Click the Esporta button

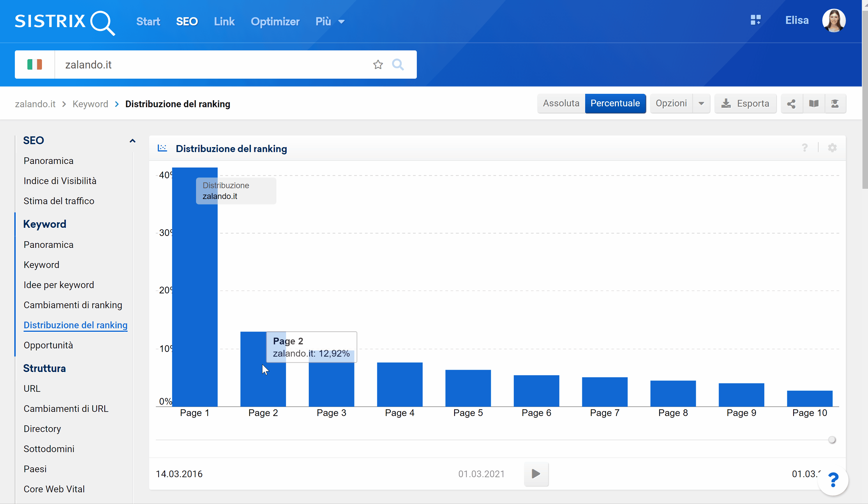click(x=745, y=104)
